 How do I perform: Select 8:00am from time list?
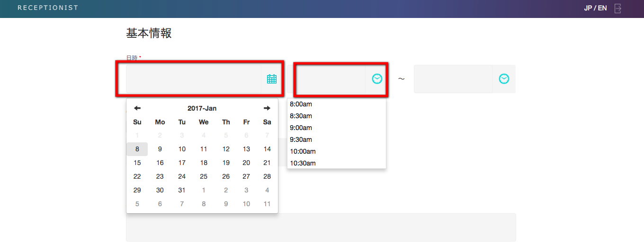301,104
